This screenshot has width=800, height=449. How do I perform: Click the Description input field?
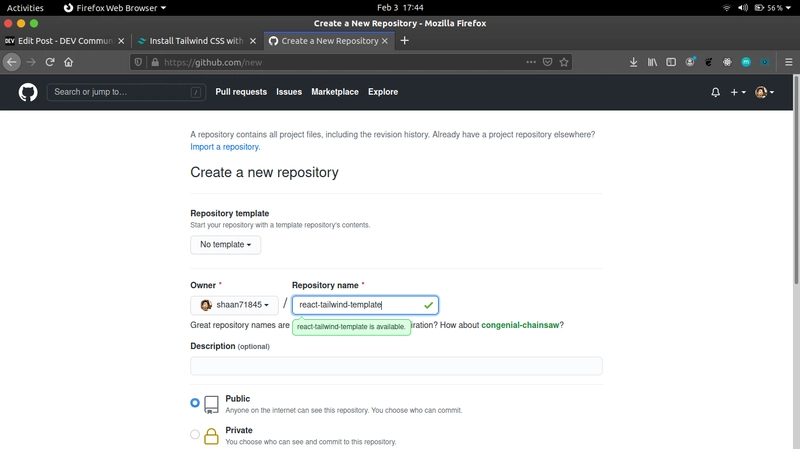tap(396, 366)
